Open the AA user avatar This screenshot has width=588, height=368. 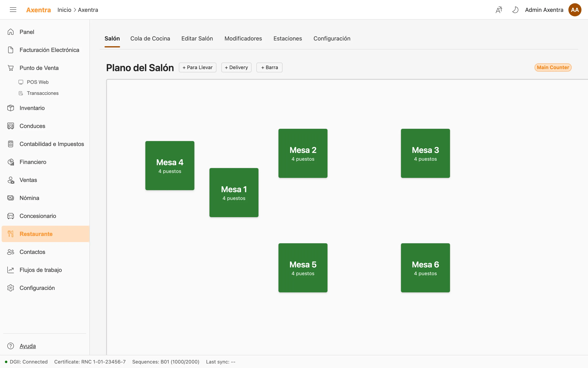point(575,10)
